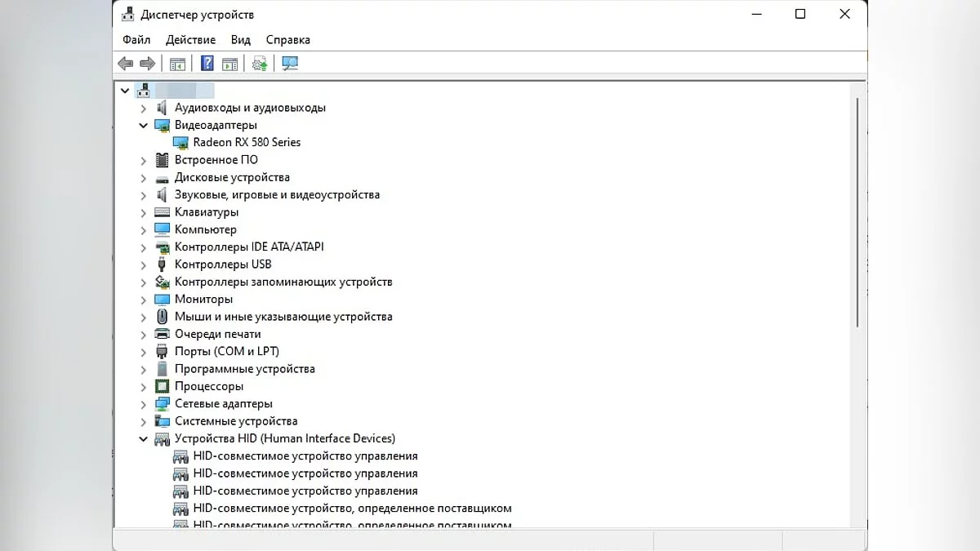Select the first HID-совместимое устройство управления
Screen dimensions: 980x551
point(305,456)
